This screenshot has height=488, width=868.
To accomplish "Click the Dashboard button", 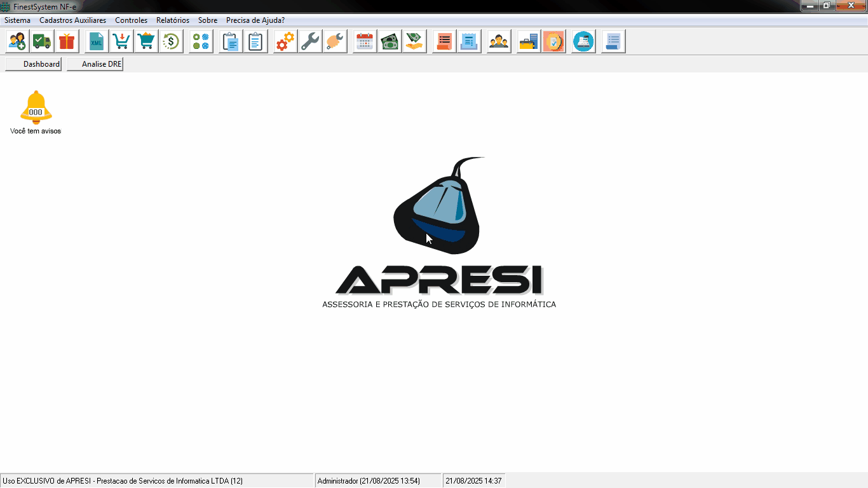I will 34,64.
